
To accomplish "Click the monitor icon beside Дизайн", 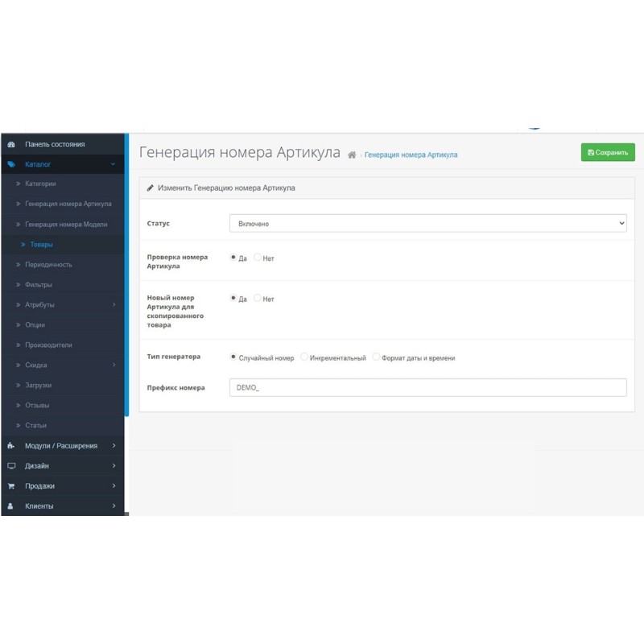I will coord(10,465).
